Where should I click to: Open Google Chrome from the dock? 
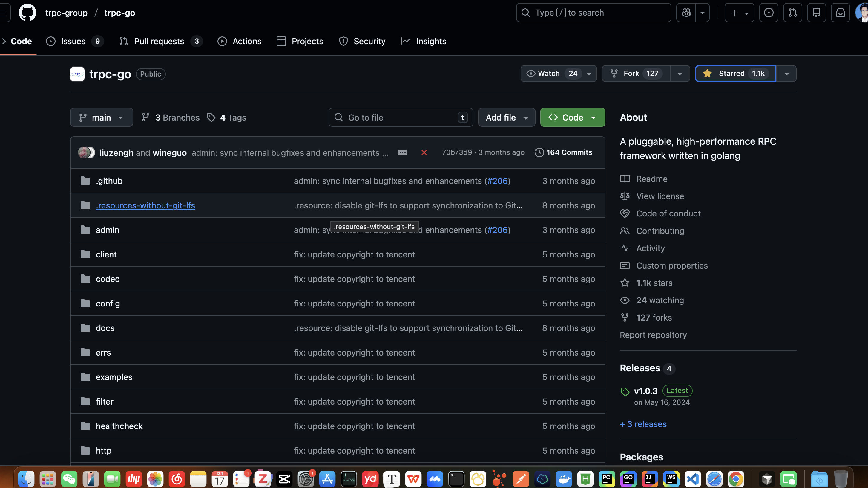[x=736, y=479]
